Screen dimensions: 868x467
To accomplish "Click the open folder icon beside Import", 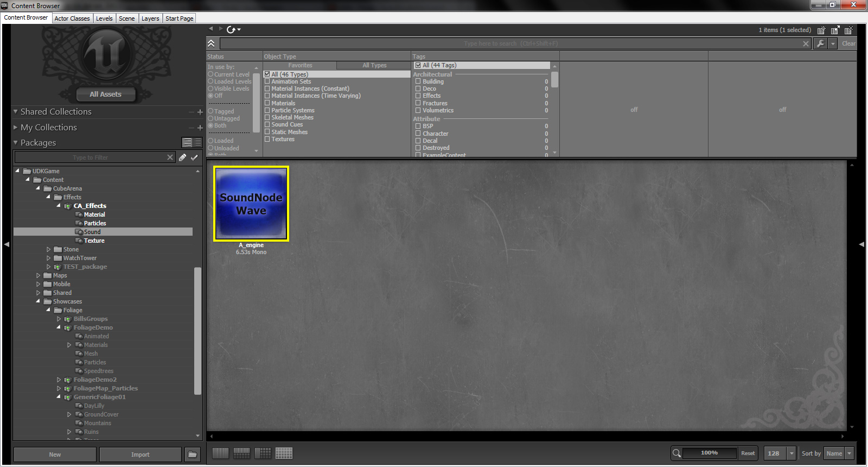I will [193, 455].
